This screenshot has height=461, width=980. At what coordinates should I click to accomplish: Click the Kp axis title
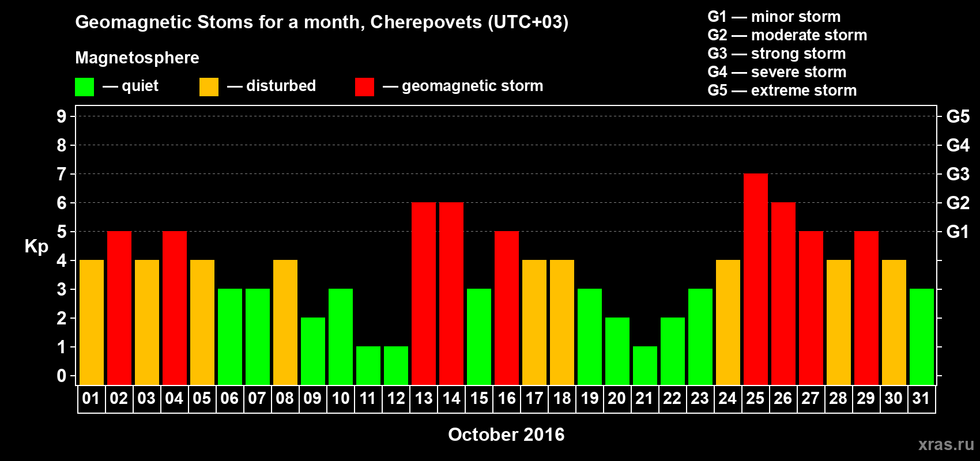pyautogui.click(x=36, y=247)
